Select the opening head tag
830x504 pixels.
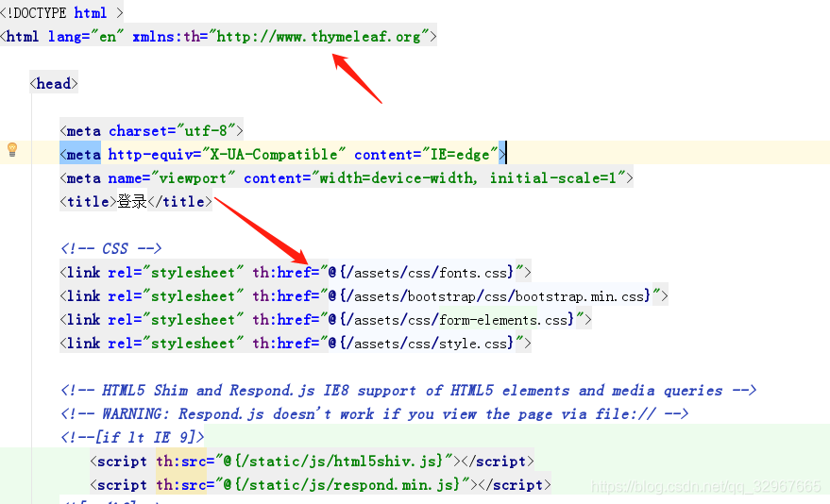[x=53, y=84]
